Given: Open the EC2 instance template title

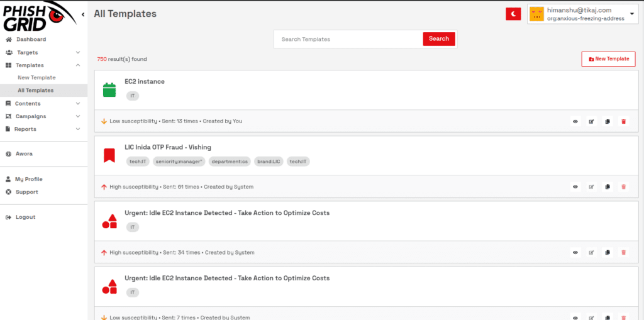Looking at the screenshot, I should tap(145, 82).
